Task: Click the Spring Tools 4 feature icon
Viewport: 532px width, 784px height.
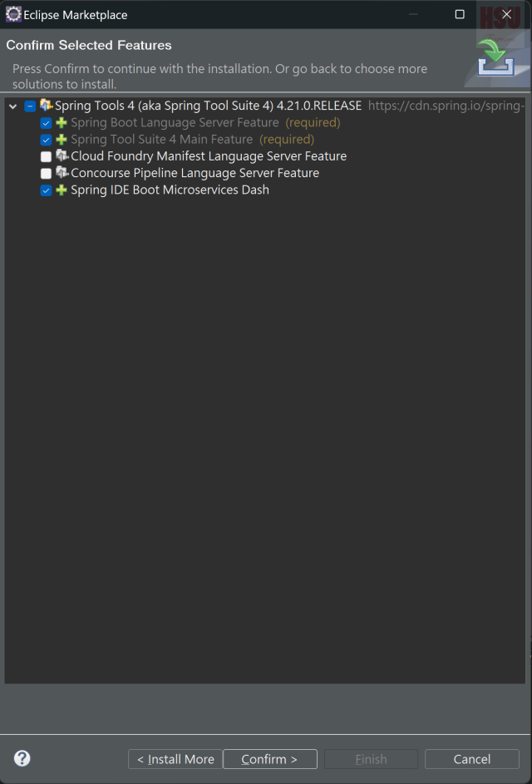Action: point(47,106)
